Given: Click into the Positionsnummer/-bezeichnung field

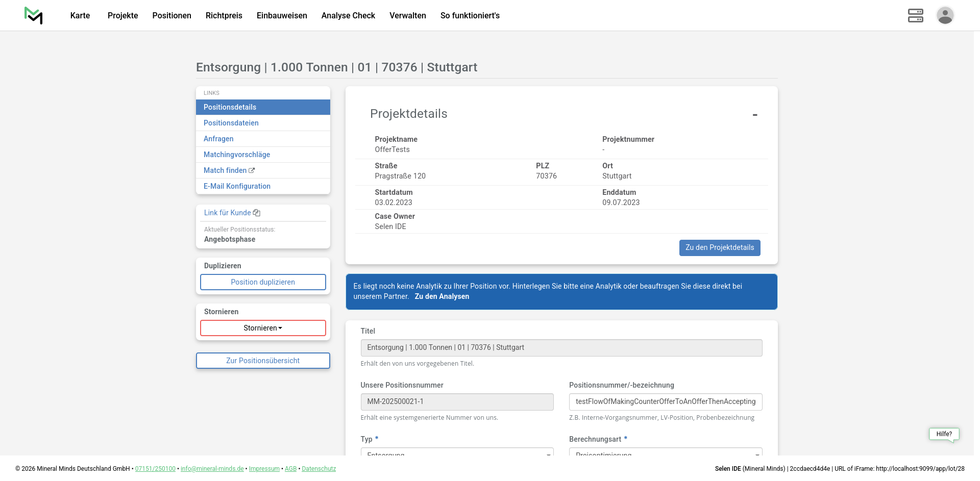Looking at the screenshot, I should coord(665,401).
